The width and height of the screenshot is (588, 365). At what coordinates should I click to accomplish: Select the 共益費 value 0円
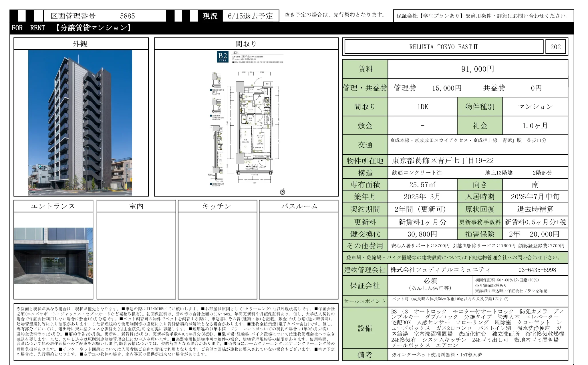click(536, 88)
